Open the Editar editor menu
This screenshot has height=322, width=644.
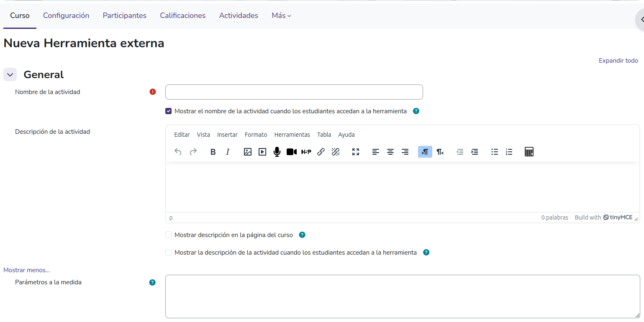(182, 135)
